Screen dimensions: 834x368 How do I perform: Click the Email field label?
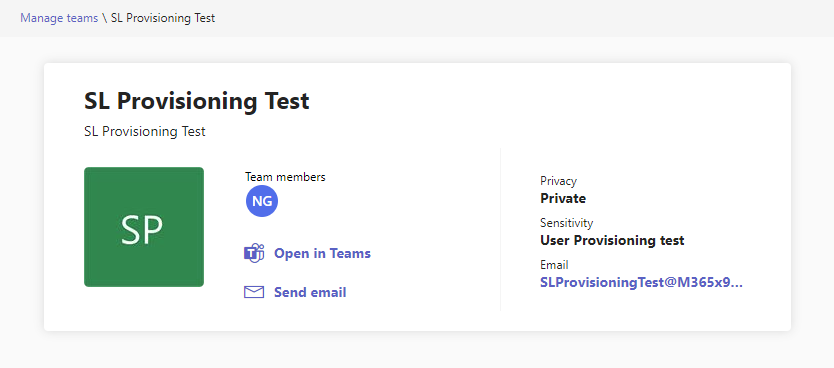pos(554,264)
